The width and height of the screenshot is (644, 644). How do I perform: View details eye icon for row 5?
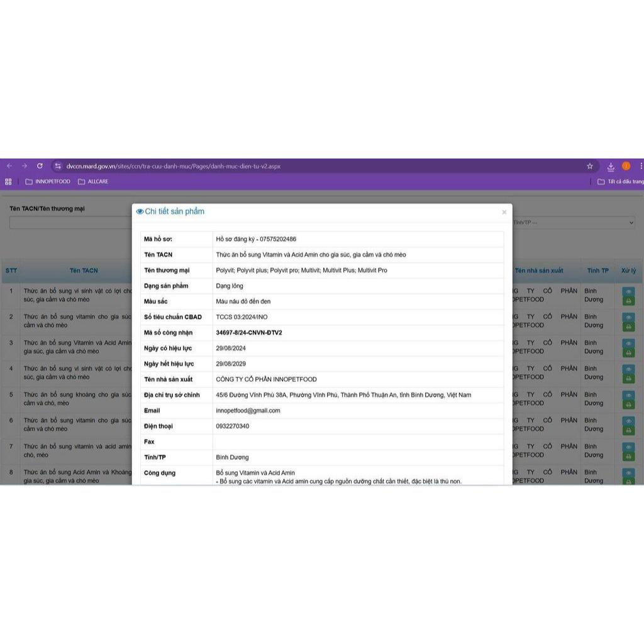pos(628,396)
